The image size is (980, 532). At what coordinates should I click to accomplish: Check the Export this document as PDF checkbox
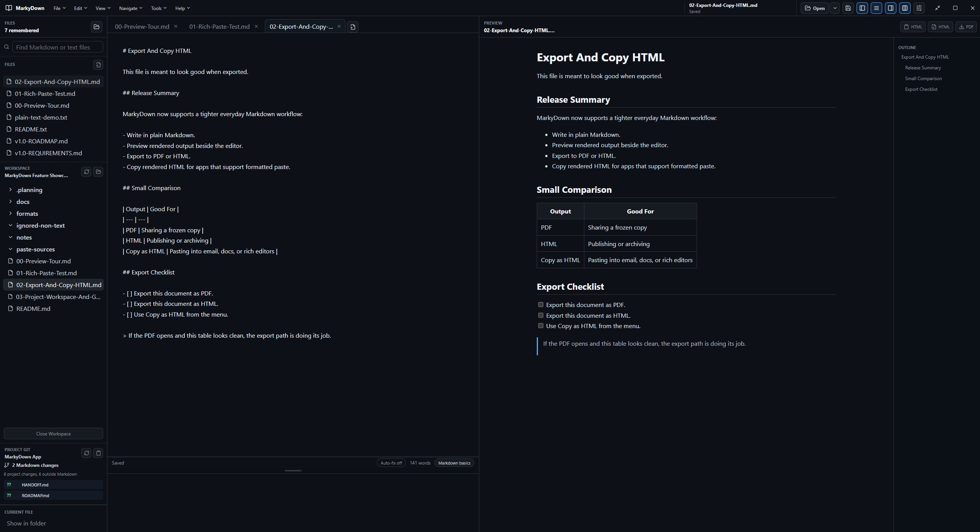(x=541, y=305)
